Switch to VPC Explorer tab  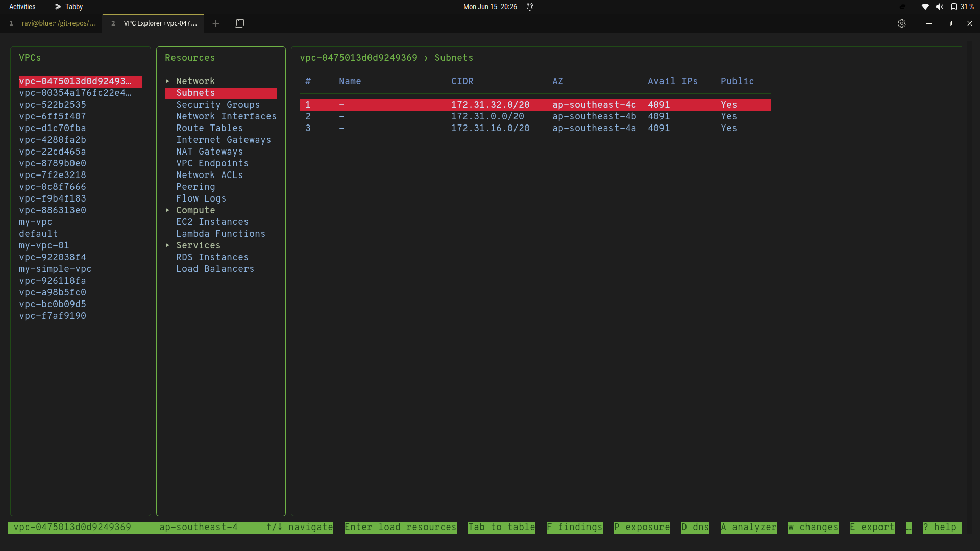(x=154, y=23)
